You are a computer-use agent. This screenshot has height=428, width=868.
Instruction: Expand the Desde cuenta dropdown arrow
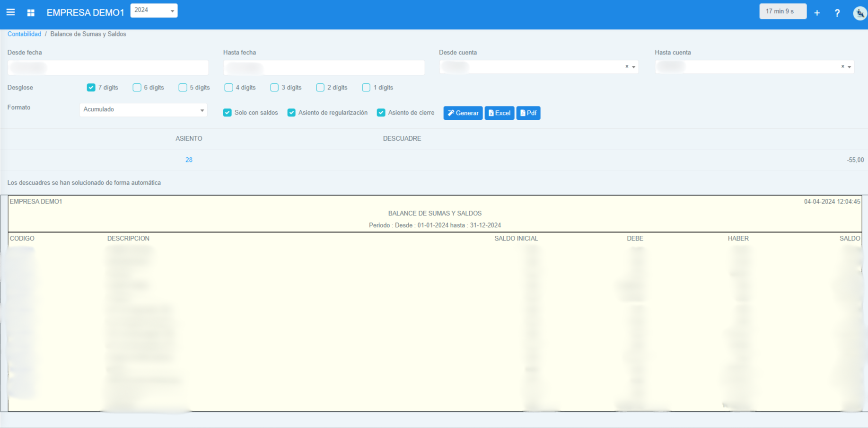tap(634, 67)
